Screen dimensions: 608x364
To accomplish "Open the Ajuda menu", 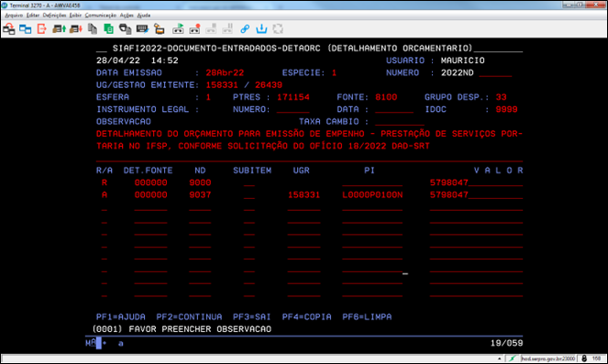I will pyautogui.click(x=143, y=15).
